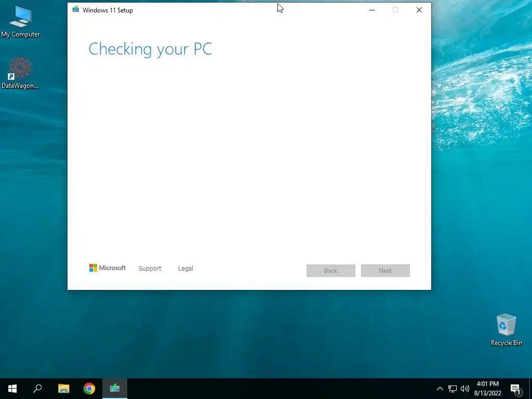The width and height of the screenshot is (532, 399).
Task: Click the Microsoft logo in setup window
Action: 107,268
